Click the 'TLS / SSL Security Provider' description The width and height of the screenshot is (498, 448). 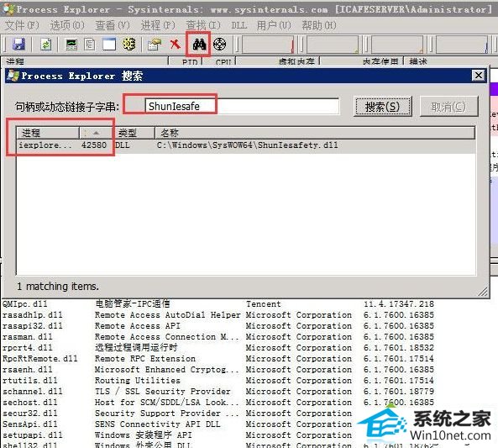pyautogui.click(x=163, y=391)
